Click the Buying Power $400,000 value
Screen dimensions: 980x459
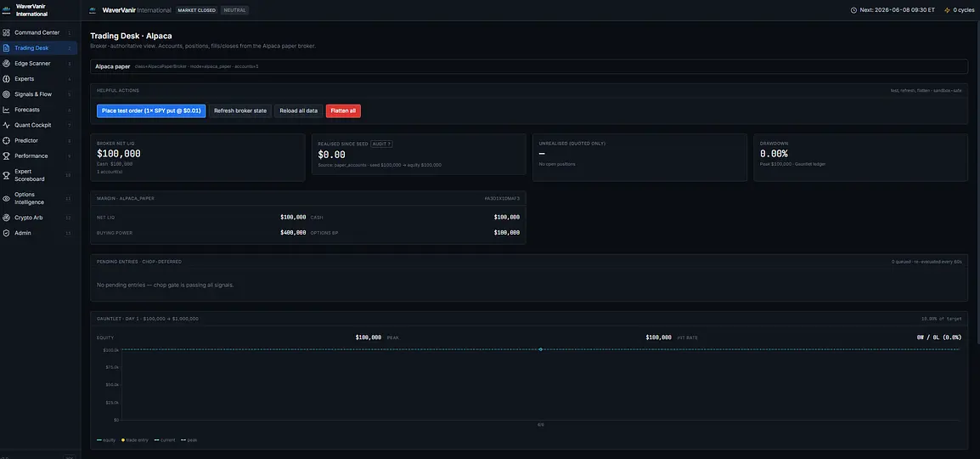point(293,233)
